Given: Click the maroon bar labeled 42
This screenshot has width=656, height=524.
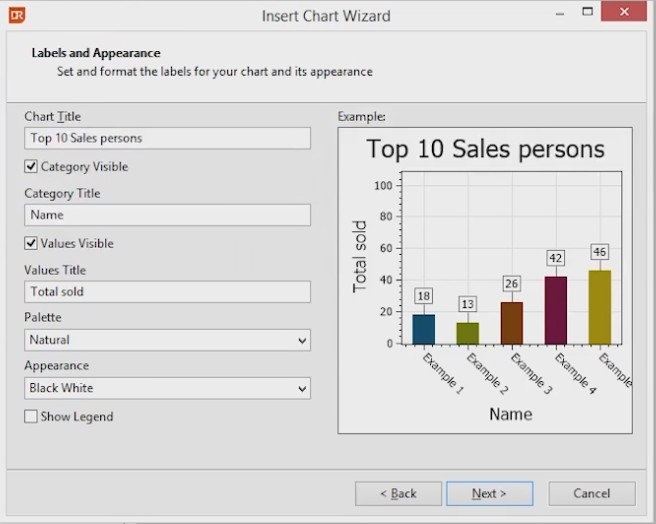Looking at the screenshot, I should click(556, 310).
